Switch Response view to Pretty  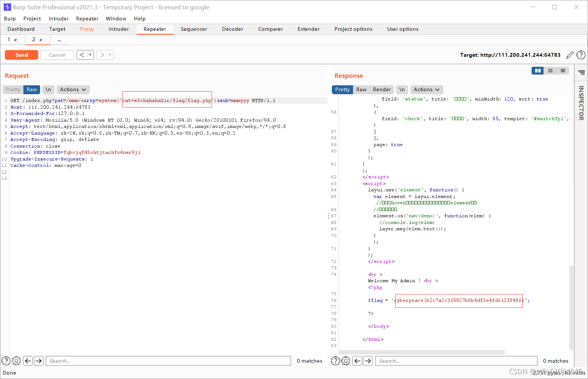pos(342,89)
